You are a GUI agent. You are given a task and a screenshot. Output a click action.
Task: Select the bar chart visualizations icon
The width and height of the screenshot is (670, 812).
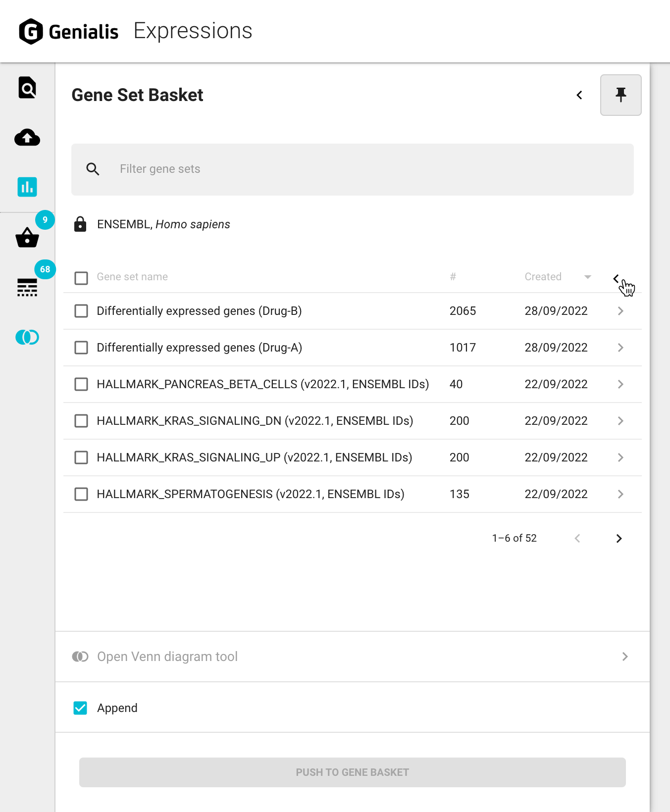pos(27,187)
